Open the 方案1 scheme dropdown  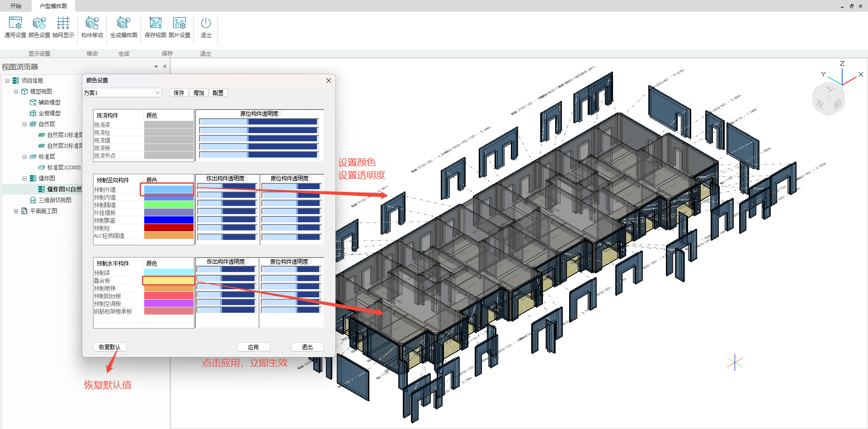click(122, 93)
